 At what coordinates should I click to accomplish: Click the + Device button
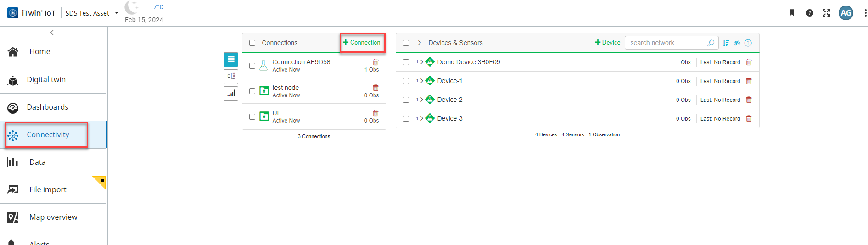(x=607, y=42)
